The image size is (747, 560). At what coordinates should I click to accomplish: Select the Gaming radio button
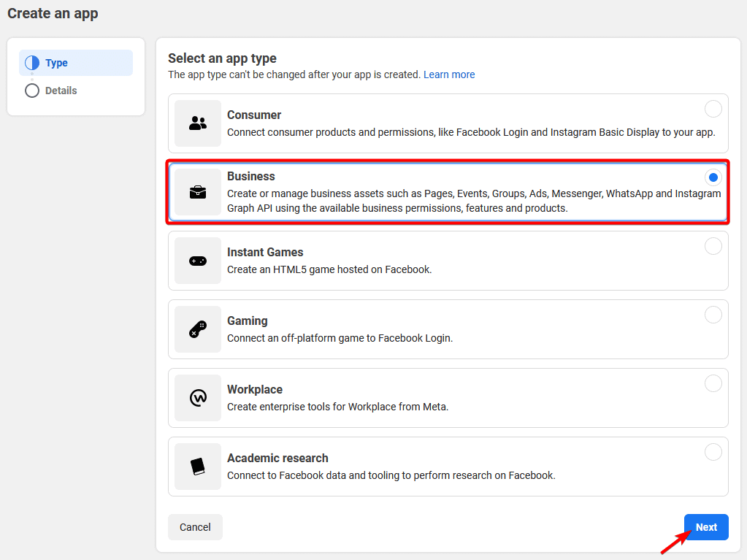pyautogui.click(x=713, y=314)
